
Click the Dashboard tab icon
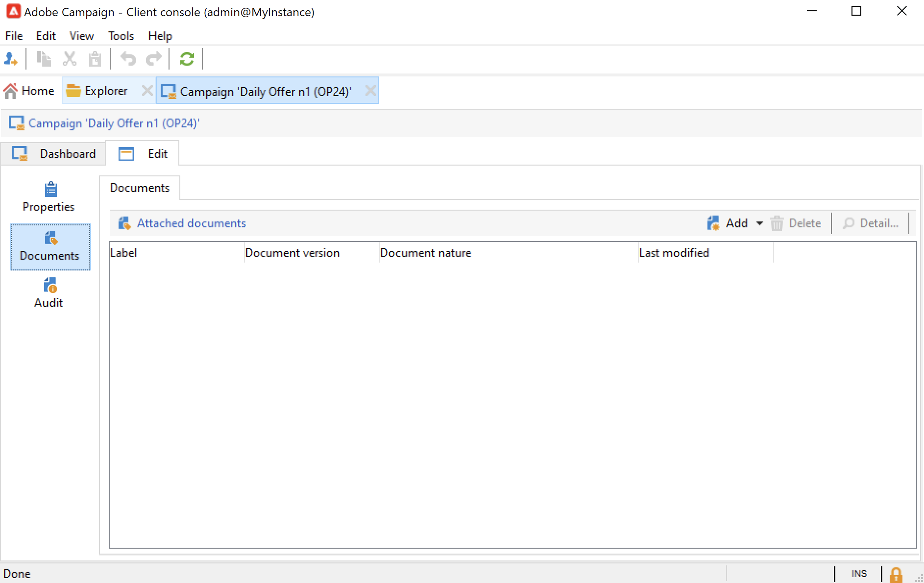pos(20,154)
